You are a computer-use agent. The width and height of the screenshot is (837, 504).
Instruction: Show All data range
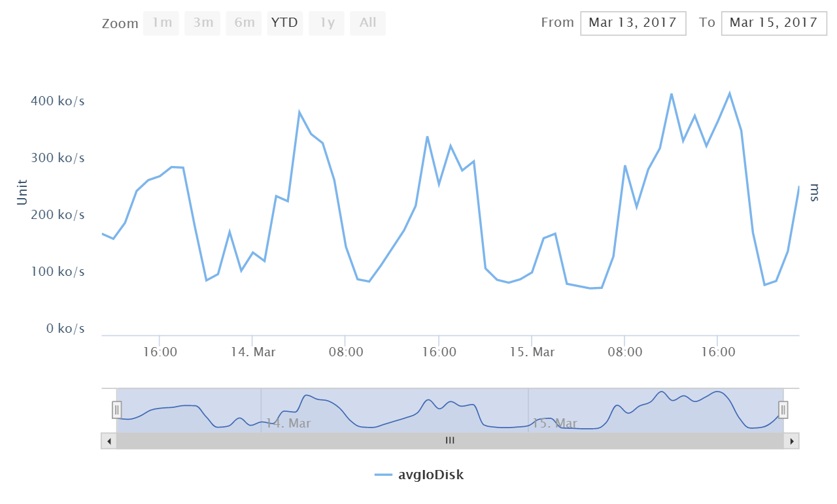click(367, 23)
